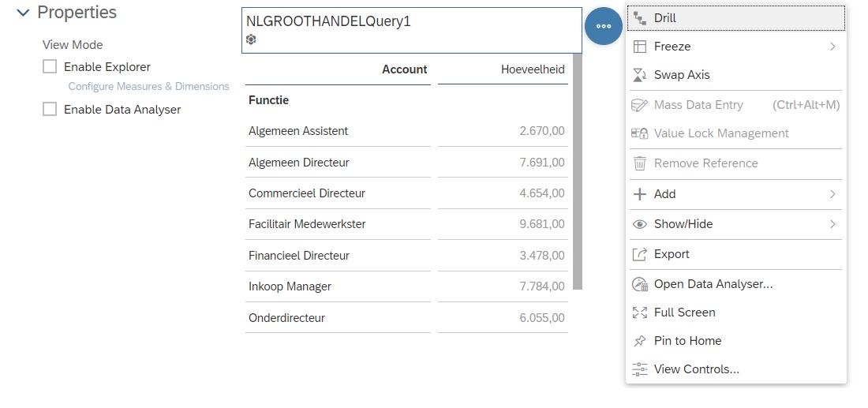The height and width of the screenshot is (408, 868).
Task: Tick the Enable Data Analyser checkbox
Action: [x=50, y=110]
